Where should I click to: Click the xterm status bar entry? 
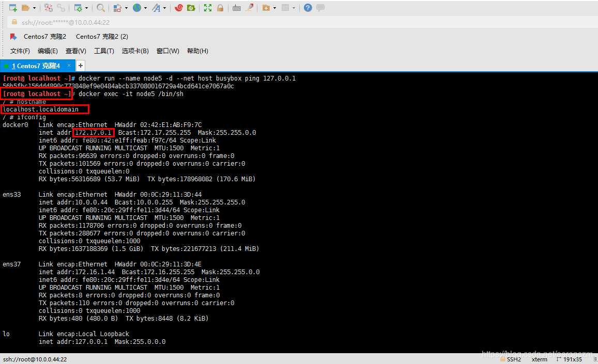(x=539, y=359)
